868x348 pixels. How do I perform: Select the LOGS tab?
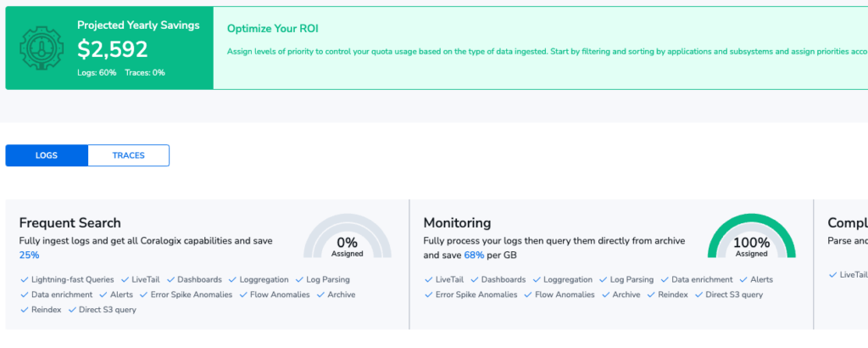coord(47,155)
